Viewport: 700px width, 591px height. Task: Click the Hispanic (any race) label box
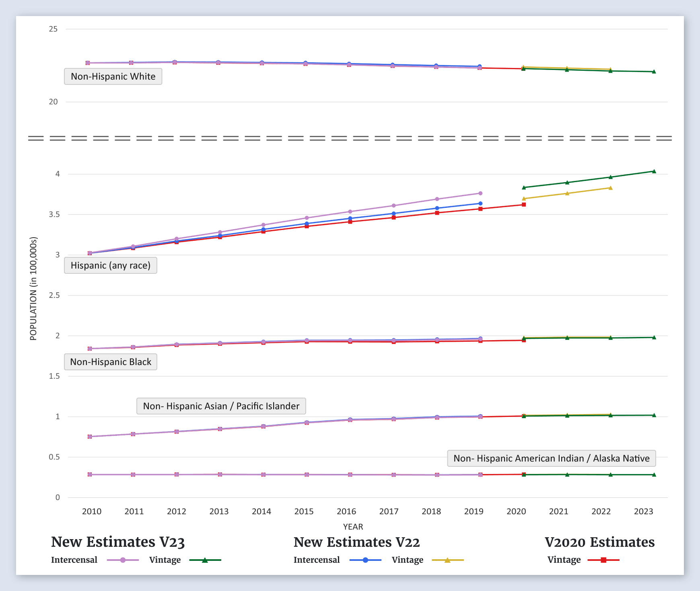point(111,265)
